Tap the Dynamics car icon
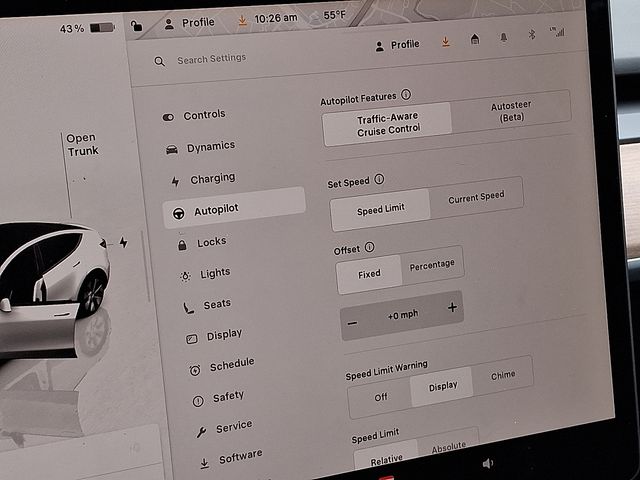The height and width of the screenshot is (480, 640). 172,150
